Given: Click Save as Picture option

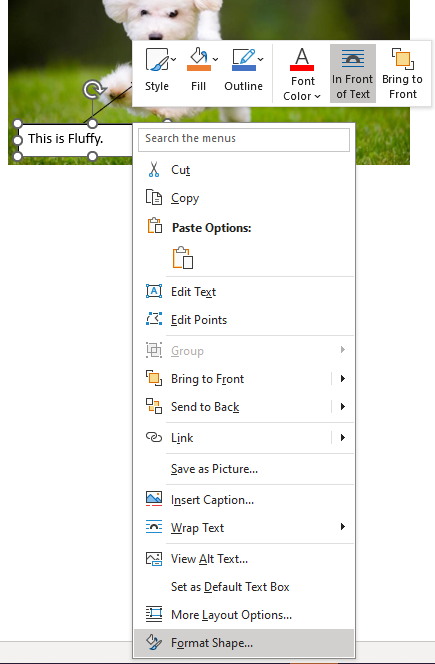Looking at the screenshot, I should coord(244,469).
